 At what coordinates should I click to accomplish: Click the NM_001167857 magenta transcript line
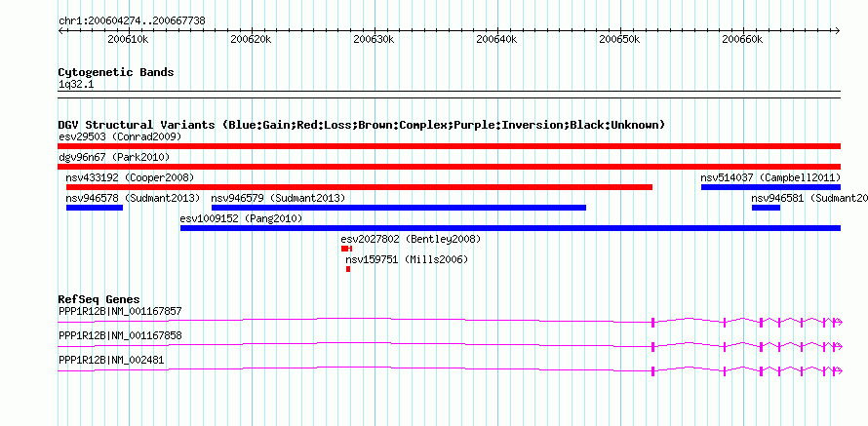(x=450, y=321)
